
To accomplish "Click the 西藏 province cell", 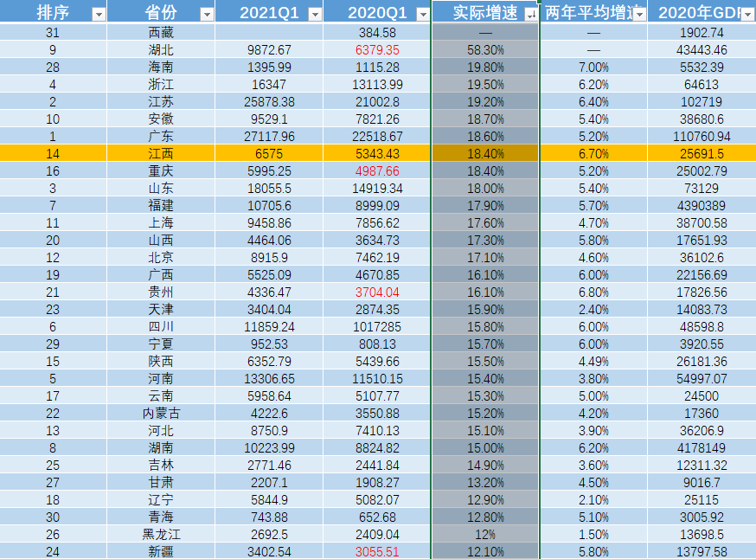I will [161, 32].
